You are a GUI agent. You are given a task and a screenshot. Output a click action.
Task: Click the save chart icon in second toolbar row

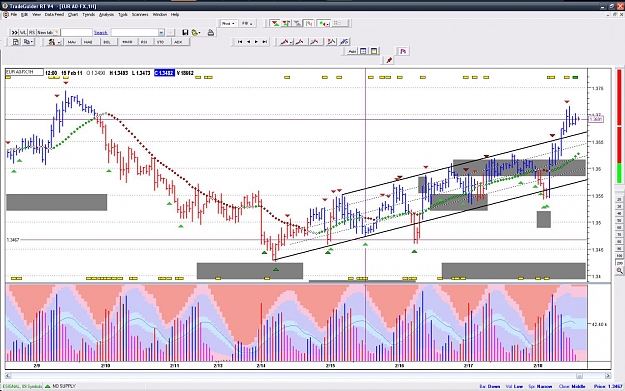tap(16, 42)
